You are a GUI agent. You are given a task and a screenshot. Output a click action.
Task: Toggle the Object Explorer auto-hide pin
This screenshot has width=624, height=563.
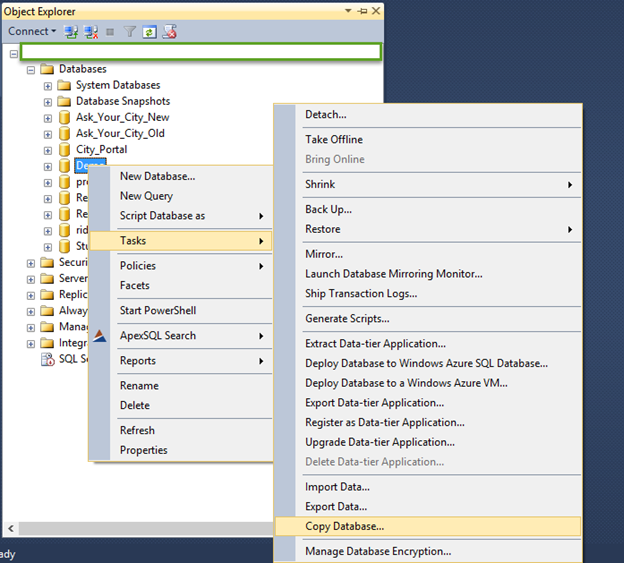tap(362, 11)
